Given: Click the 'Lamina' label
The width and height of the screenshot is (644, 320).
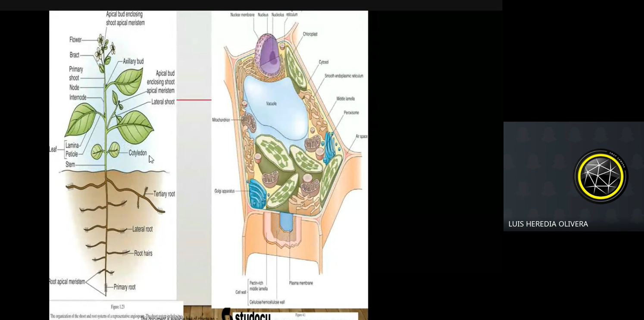Looking at the screenshot, I should [x=72, y=146].
